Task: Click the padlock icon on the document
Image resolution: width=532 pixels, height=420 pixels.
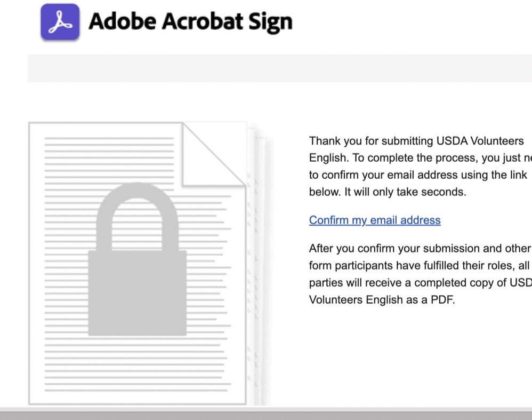Action: click(138, 259)
